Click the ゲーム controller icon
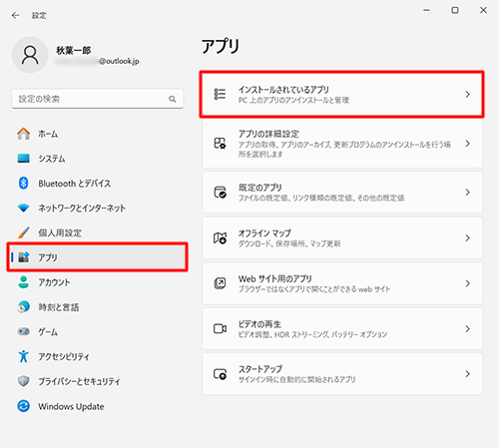The height and width of the screenshot is (448, 499). tap(23, 331)
